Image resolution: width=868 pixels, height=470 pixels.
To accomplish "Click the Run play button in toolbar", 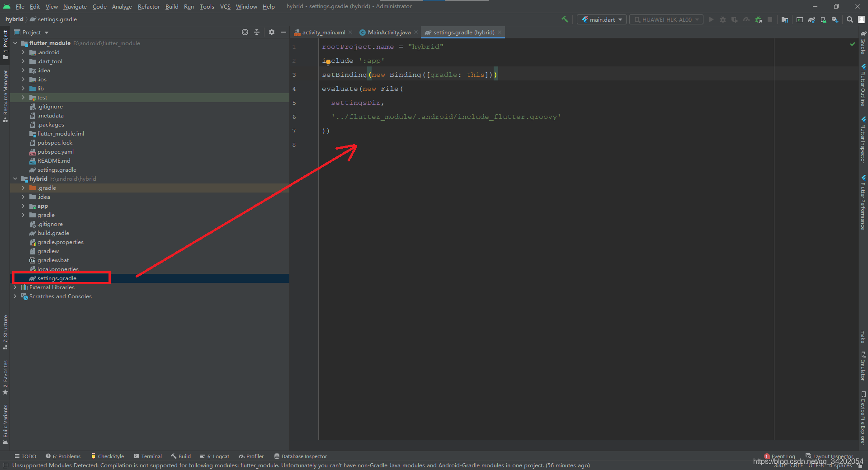I will (x=711, y=19).
